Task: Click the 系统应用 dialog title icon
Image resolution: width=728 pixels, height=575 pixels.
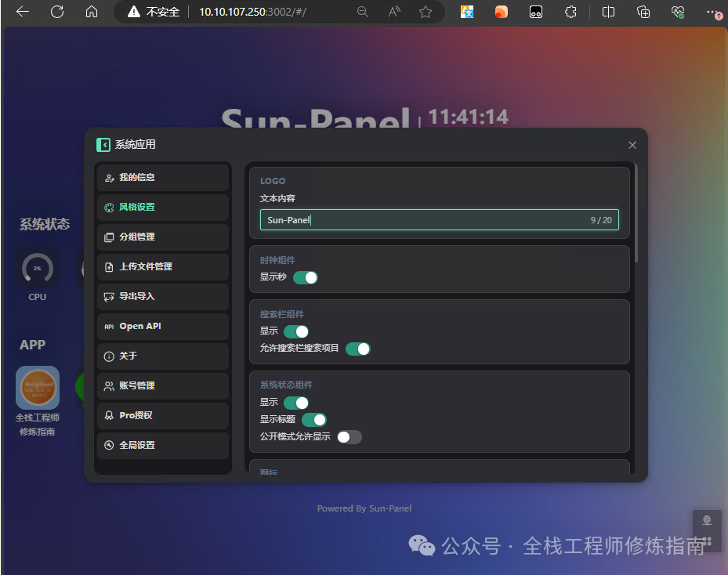Action: pos(103,145)
